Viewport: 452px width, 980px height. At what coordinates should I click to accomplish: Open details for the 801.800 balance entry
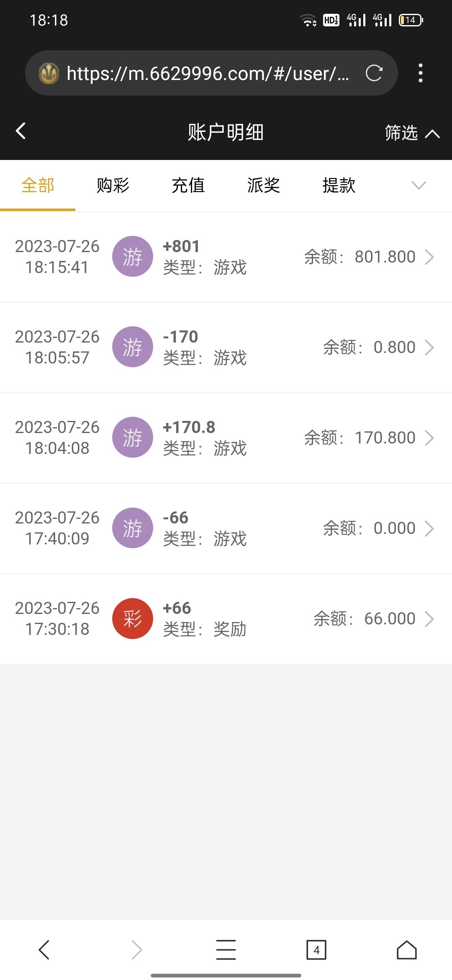point(429,257)
